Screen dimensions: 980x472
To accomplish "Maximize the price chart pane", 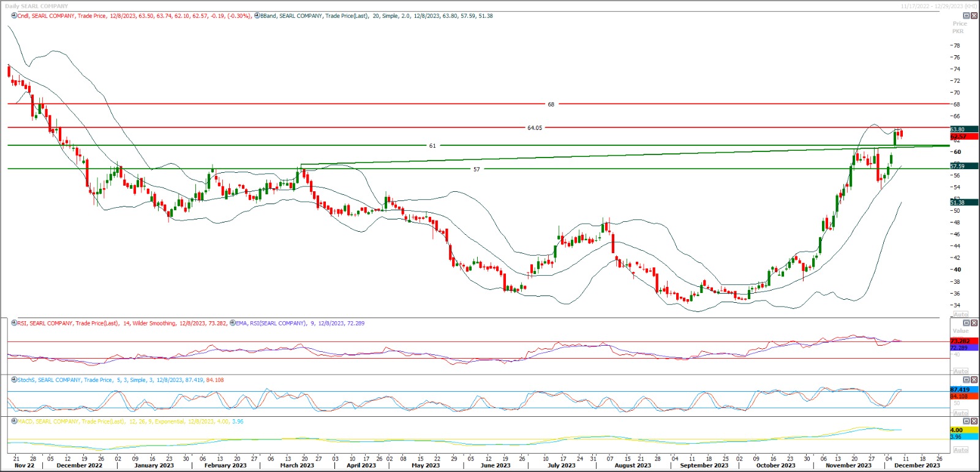I will point(967,16).
